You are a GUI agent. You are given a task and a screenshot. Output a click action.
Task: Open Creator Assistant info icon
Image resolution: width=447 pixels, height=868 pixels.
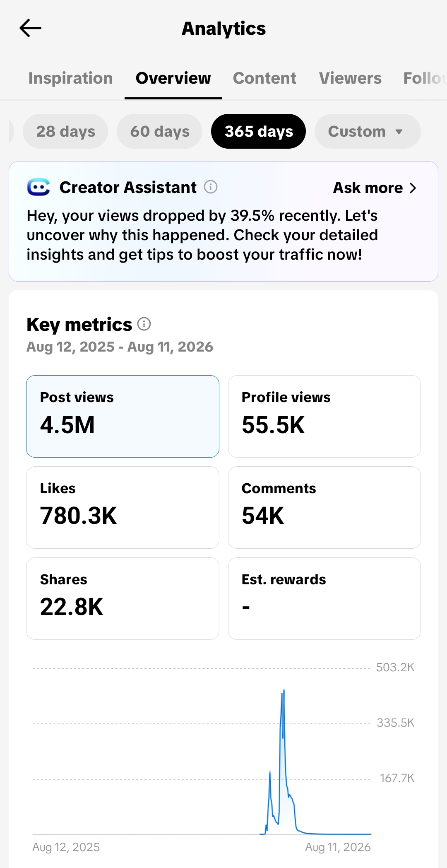click(211, 187)
